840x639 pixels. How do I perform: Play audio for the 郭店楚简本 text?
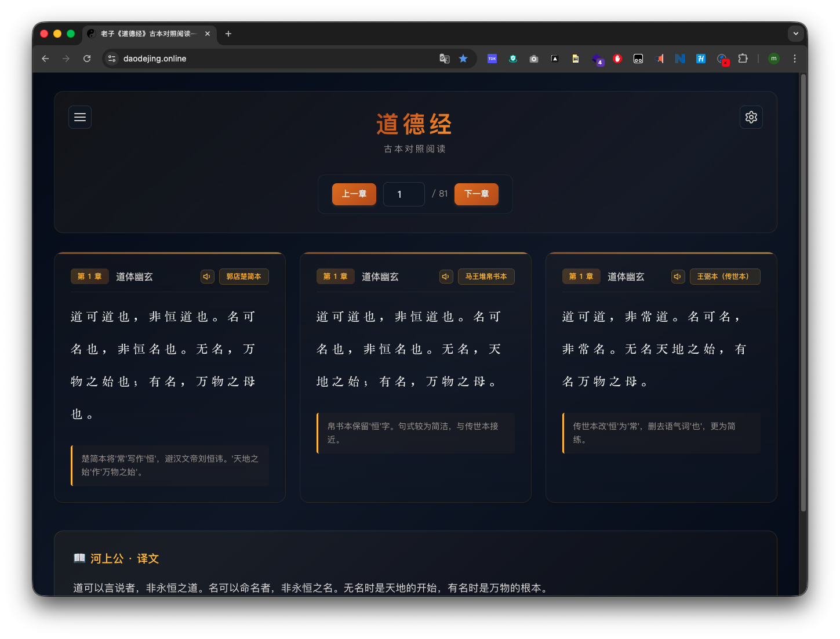207,277
